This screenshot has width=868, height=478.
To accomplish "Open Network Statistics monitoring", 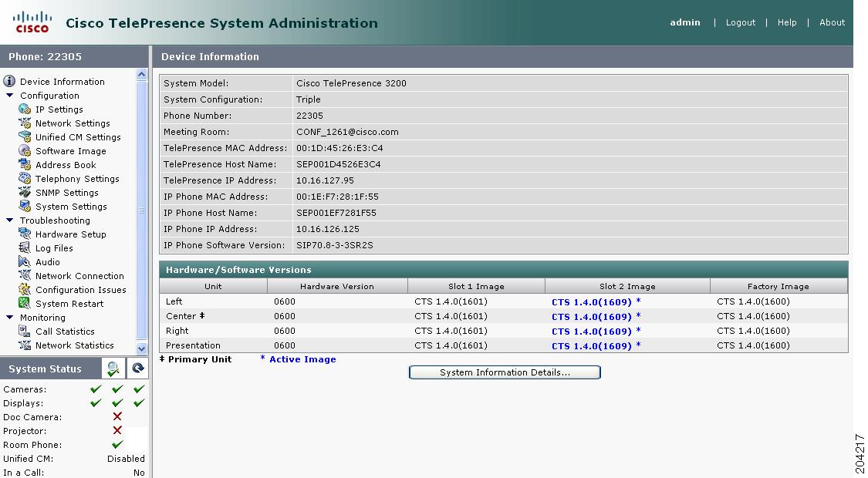I will pyautogui.click(x=75, y=345).
